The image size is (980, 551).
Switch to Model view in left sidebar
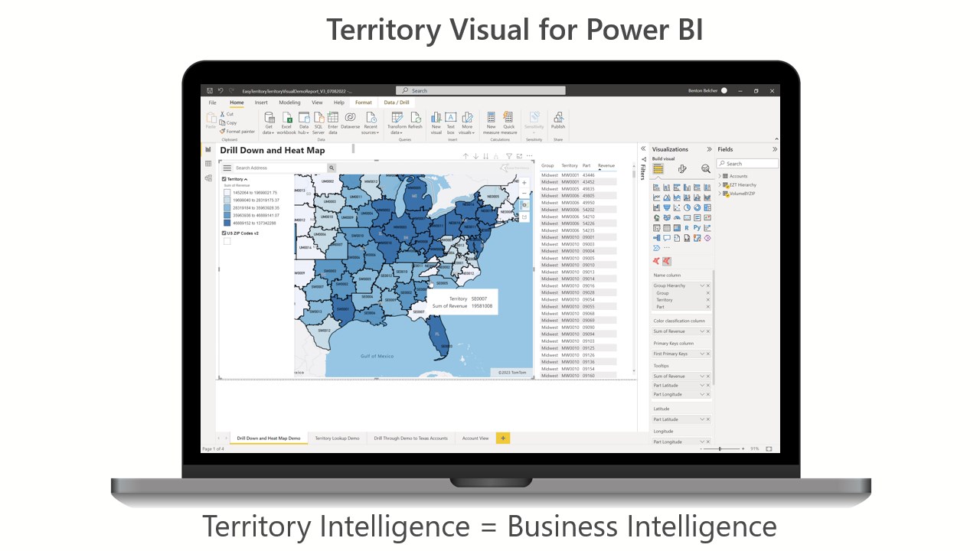[208, 178]
